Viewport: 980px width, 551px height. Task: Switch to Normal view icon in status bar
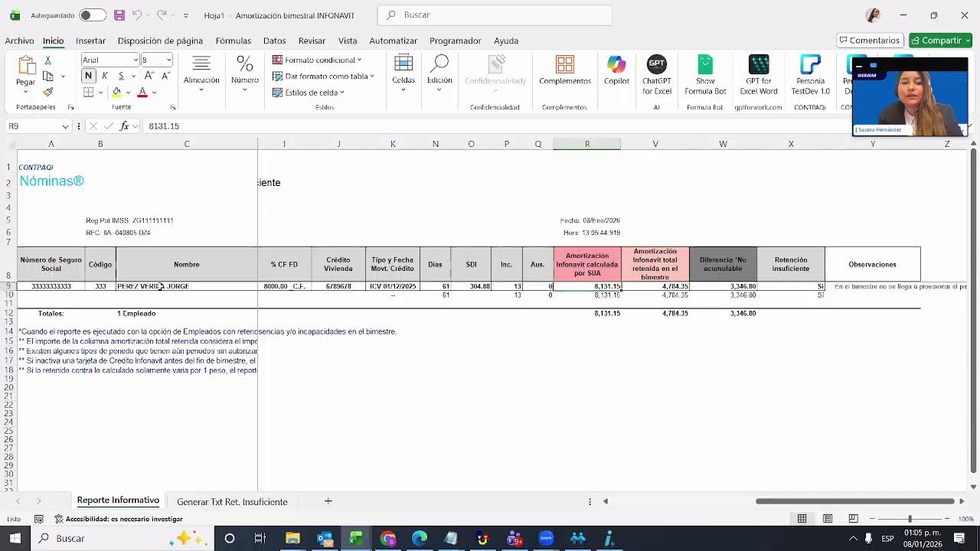tap(802, 519)
